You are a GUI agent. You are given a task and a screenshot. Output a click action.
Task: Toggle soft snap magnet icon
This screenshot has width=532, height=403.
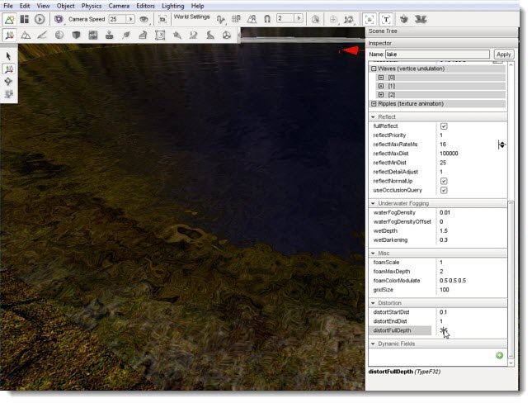(267, 19)
